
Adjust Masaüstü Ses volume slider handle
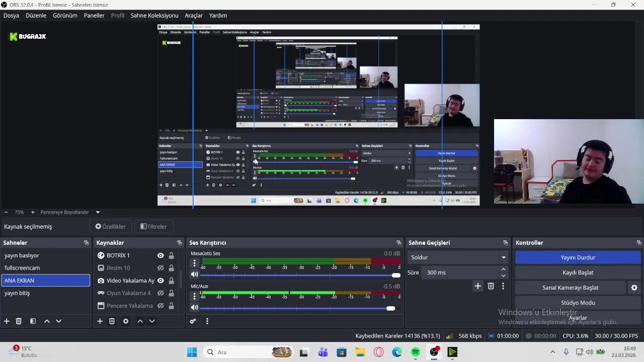coord(396,276)
